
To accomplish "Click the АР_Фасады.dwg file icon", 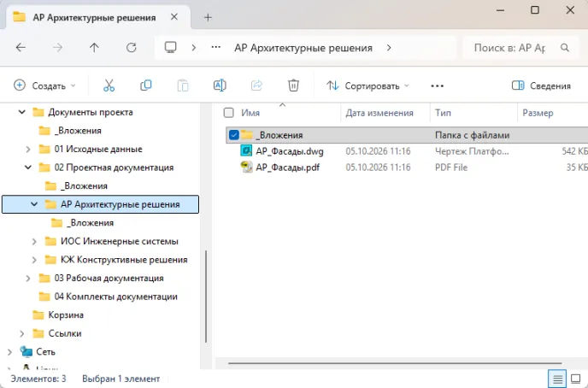I will pos(246,150).
